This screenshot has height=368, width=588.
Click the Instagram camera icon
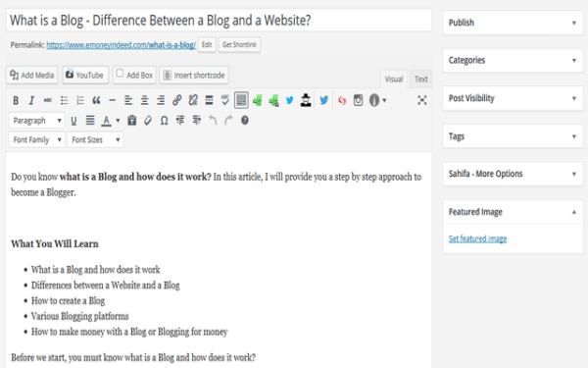[358, 100]
